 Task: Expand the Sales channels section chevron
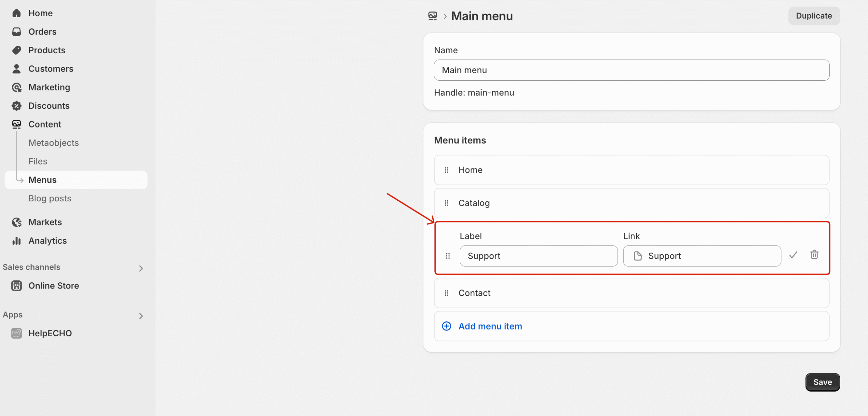coord(141,269)
